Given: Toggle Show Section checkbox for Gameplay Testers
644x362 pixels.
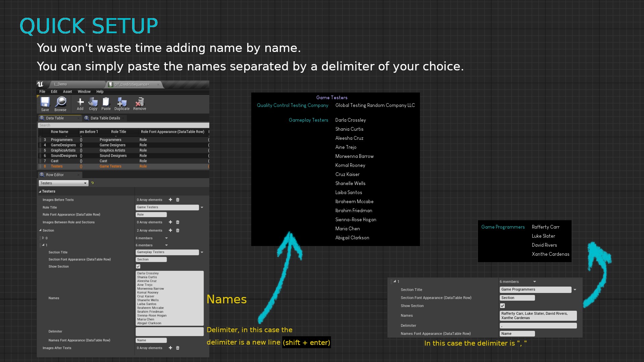Looking at the screenshot, I should pos(138,266).
